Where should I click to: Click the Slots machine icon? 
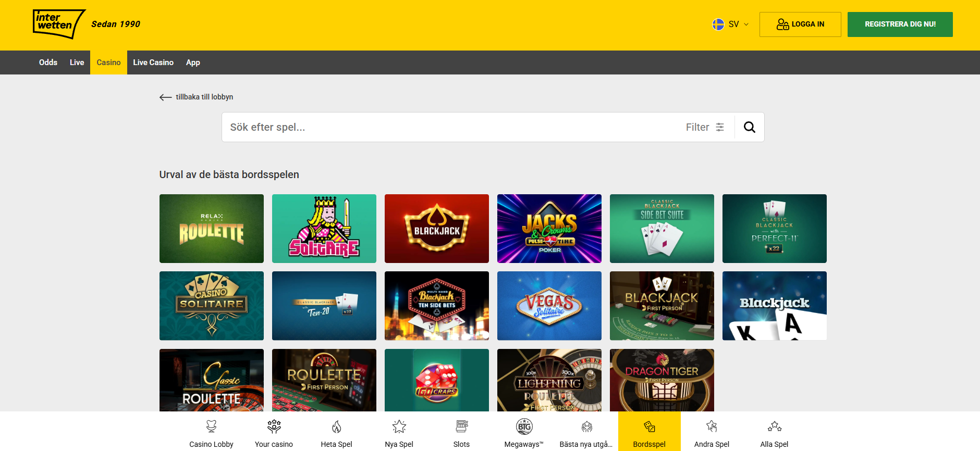click(462, 427)
